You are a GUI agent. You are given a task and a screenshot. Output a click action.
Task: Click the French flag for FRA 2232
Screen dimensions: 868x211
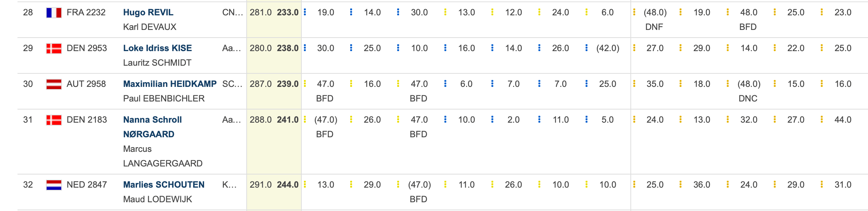(54, 13)
